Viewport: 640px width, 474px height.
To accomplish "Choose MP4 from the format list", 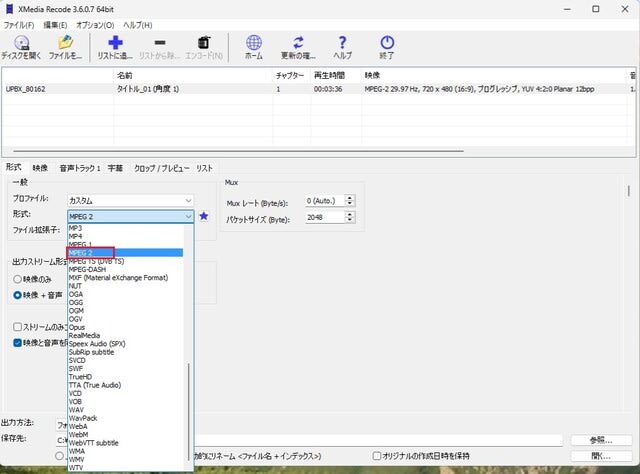I will [125, 236].
